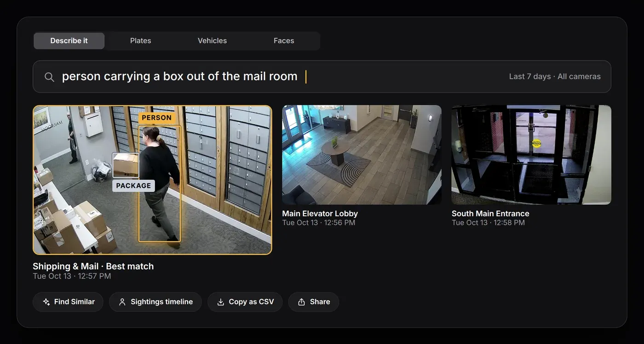Click the sparkle icon on Find Similar

[x=46, y=302]
